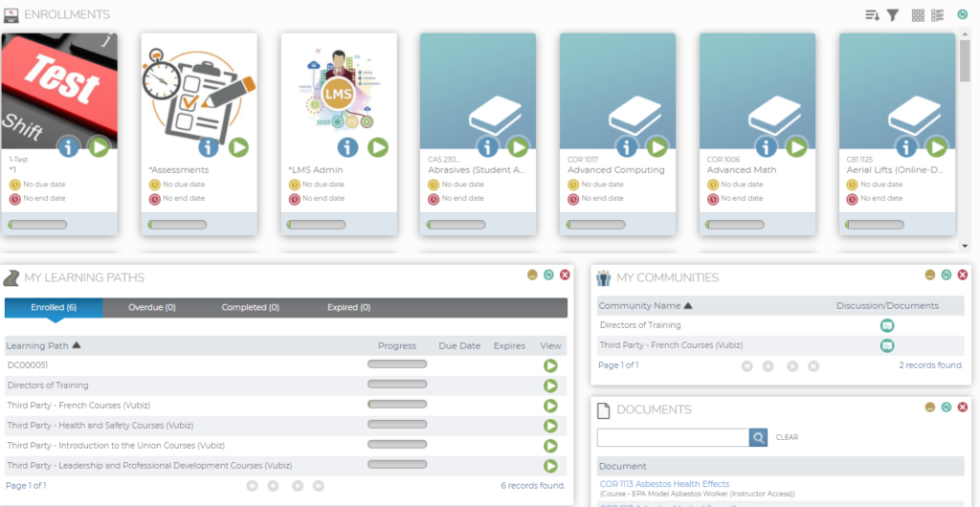This screenshot has width=980, height=507.
Task: Open info for 1-Test course
Action: click(69, 146)
